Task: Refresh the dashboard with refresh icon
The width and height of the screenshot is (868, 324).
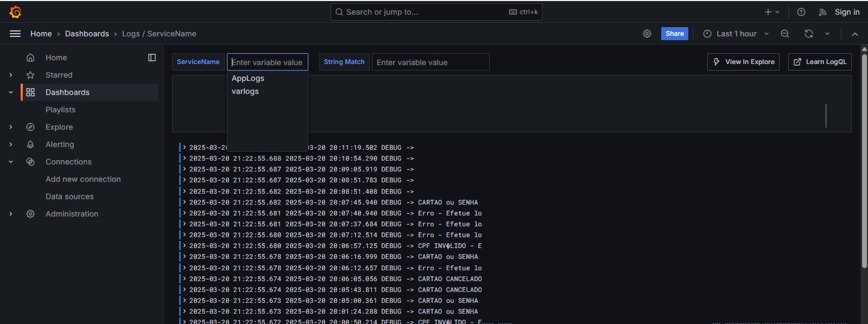Action: tap(809, 34)
